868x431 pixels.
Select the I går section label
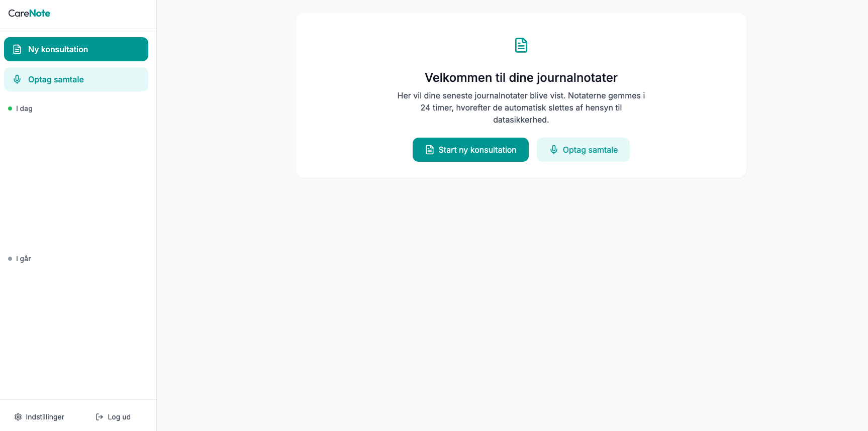[24, 259]
